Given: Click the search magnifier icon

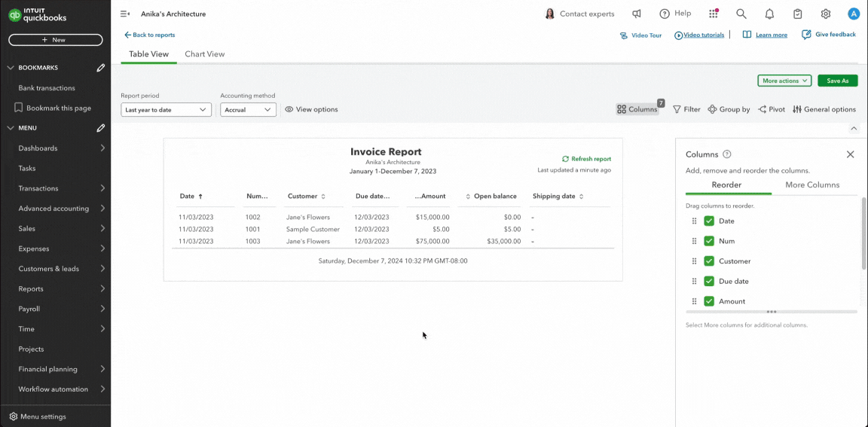Looking at the screenshot, I should (x=741, y=14).
